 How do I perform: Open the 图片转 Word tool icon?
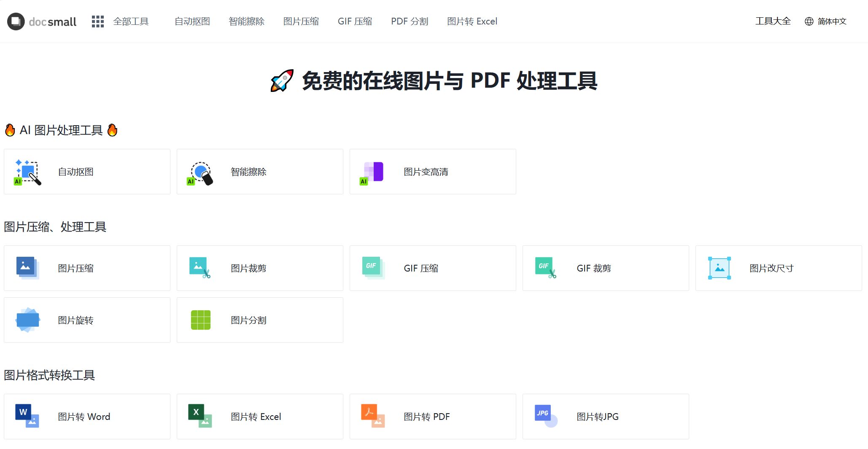28,416
